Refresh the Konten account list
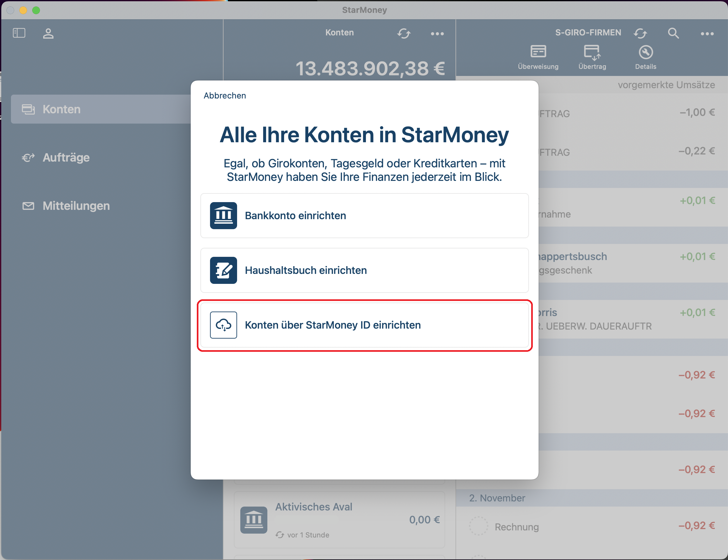Image resolution: width=728 pixels, height=560 pixels. (x=404, y=34)
